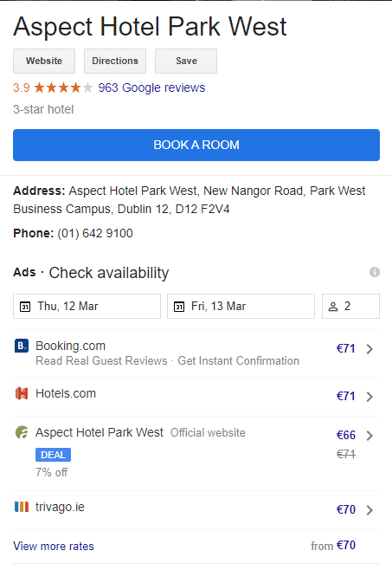Expand the trivago.ie €70 chevron

click(370, 510)
